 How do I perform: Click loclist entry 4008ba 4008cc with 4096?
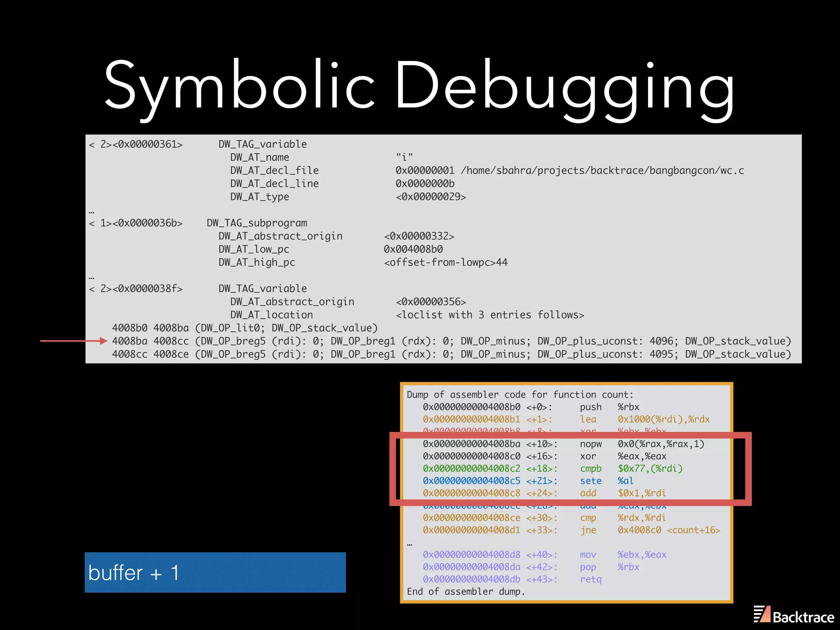[x=452, y=341]
